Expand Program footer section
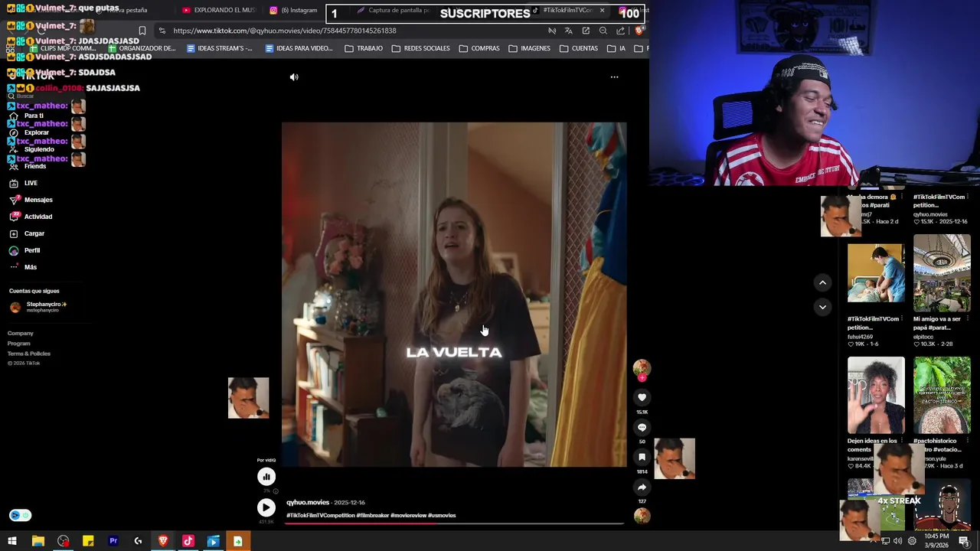The image size is (980, 551). [x=19, y=343]
